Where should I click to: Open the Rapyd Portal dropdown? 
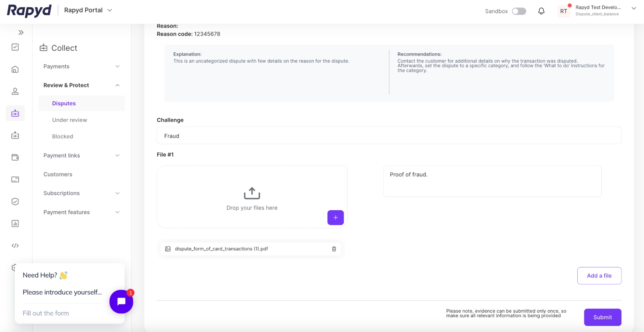point(88,10)
